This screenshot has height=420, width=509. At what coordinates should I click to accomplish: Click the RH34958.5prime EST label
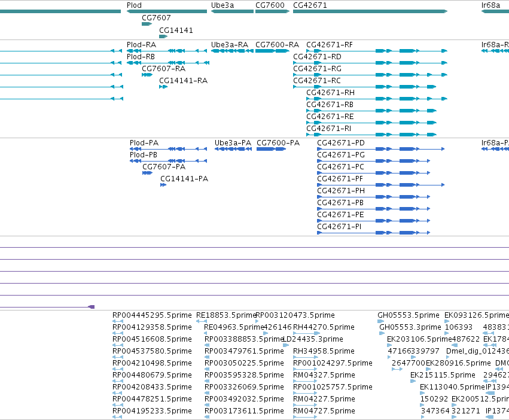coord(324,351)
